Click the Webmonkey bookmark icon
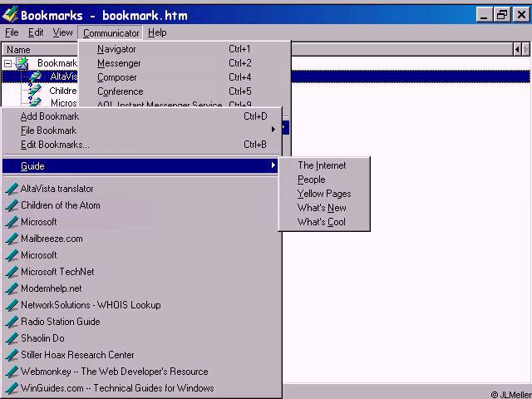This screenshot has height=399, width=532. tap(12, 372)
